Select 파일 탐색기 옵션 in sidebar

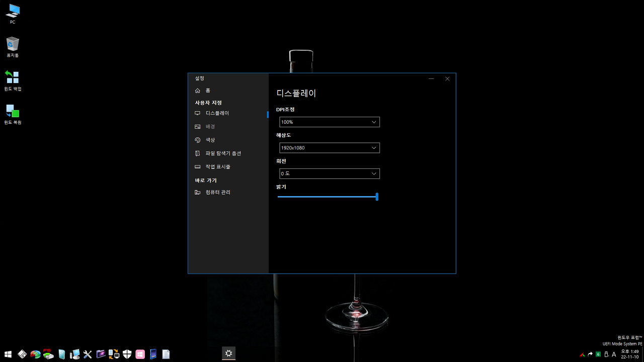click(223, 153)
